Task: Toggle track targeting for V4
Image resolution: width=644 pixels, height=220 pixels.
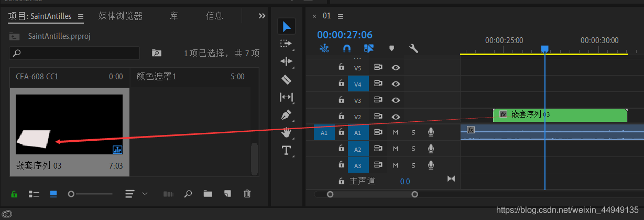Action: coord(358,83)
